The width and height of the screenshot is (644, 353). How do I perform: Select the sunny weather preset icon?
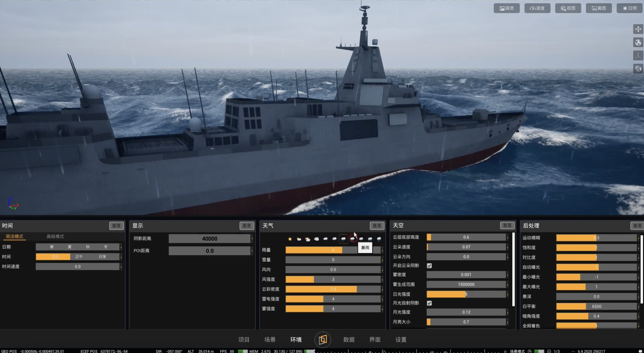click(290, 239)
